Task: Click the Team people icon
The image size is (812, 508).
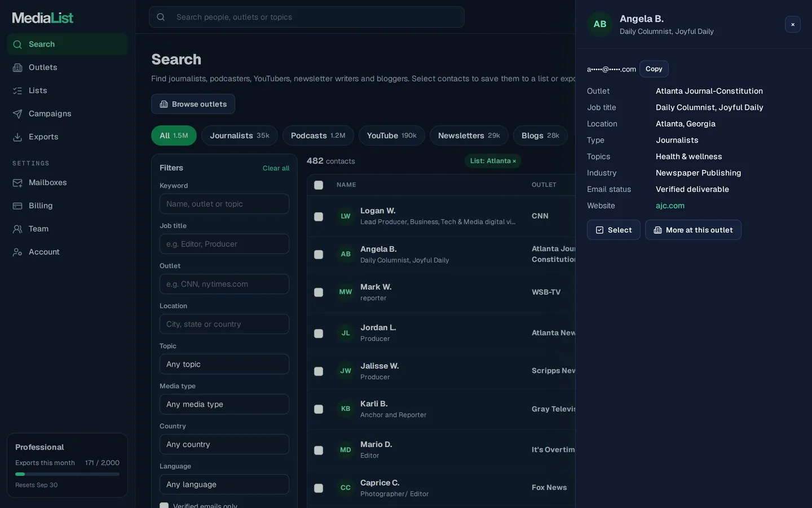Action: click(x=17, y=229)
